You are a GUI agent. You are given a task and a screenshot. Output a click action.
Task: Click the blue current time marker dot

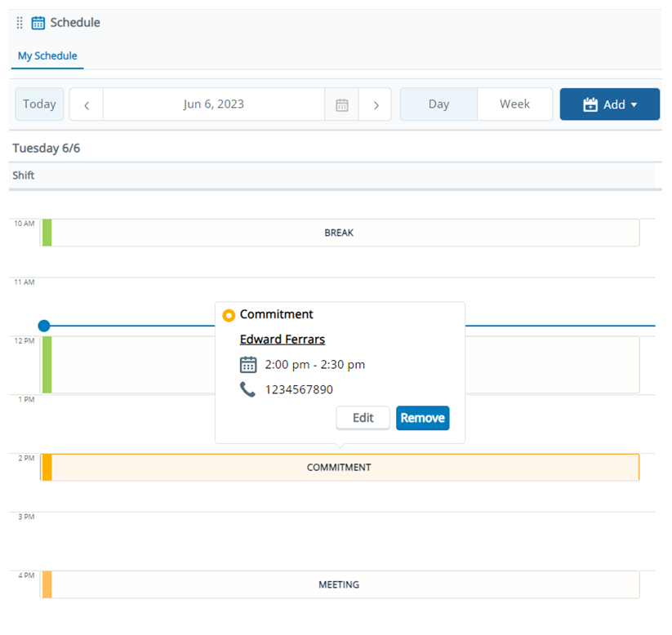coord(43,325)
